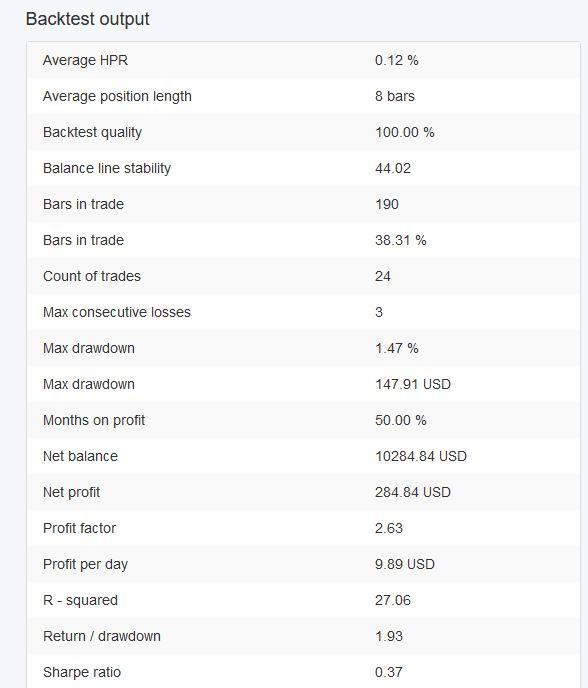The width and height of the screenshot is (588, 688).
Task: Click the Backtest output heading
Action: [87, 19]
